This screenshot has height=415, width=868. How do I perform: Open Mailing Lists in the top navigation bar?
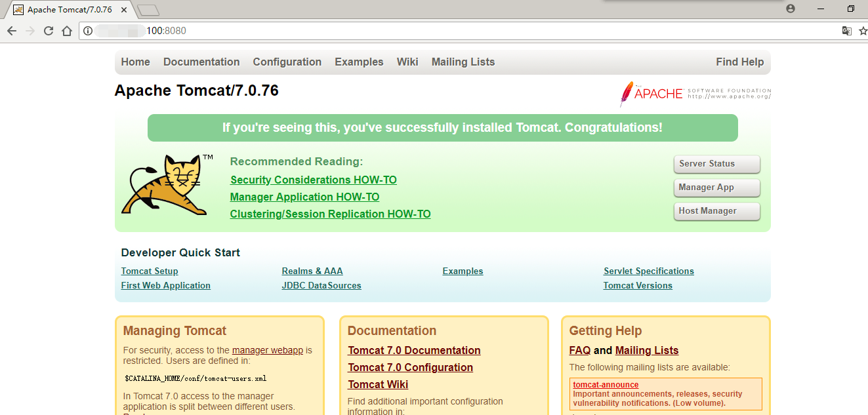[x=463, y=62]
